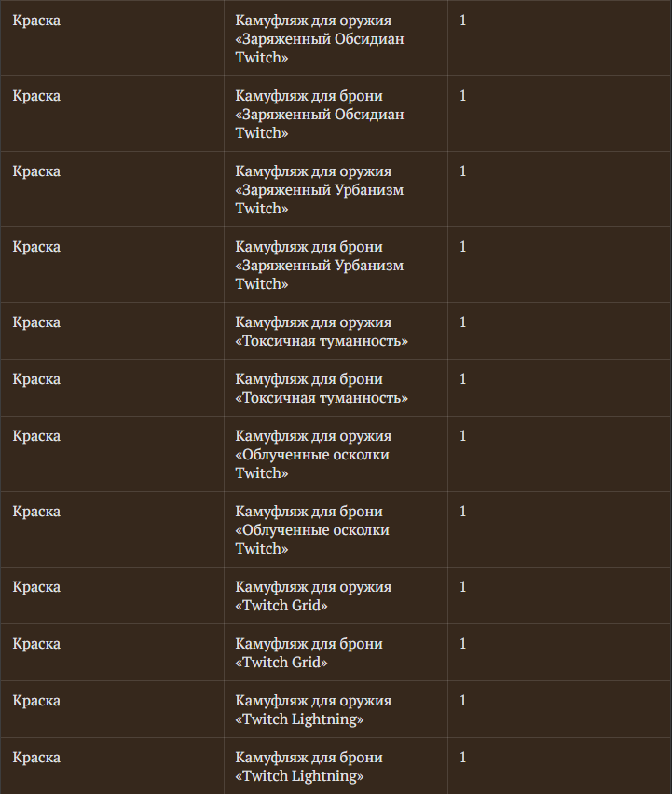Click quantity 1 for weapon «Токсичная туманность»
Screen dimensions: 672x794
[x=463, y=322]
